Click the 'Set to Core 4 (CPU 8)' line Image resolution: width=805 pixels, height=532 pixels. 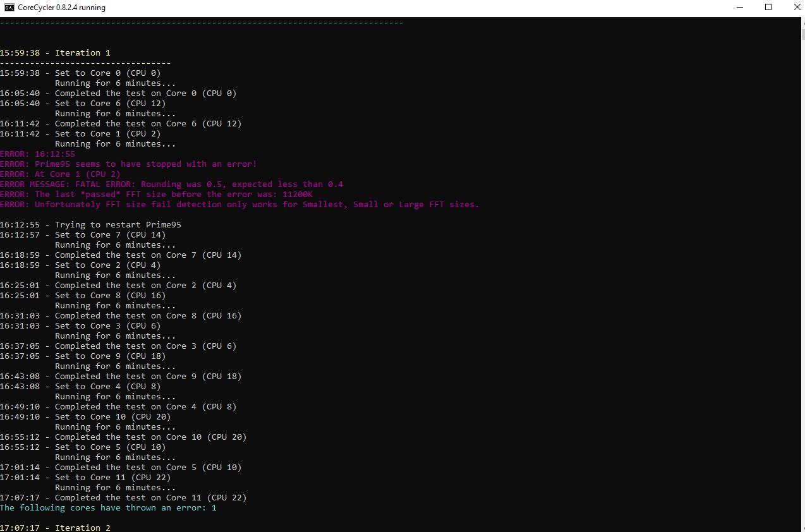pos(80,387)
